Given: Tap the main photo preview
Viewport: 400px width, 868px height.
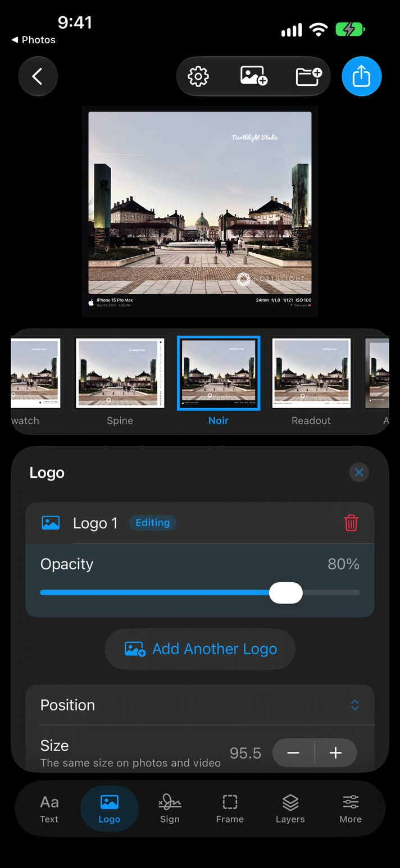Looking at the screenshot, I should point(200,212).
